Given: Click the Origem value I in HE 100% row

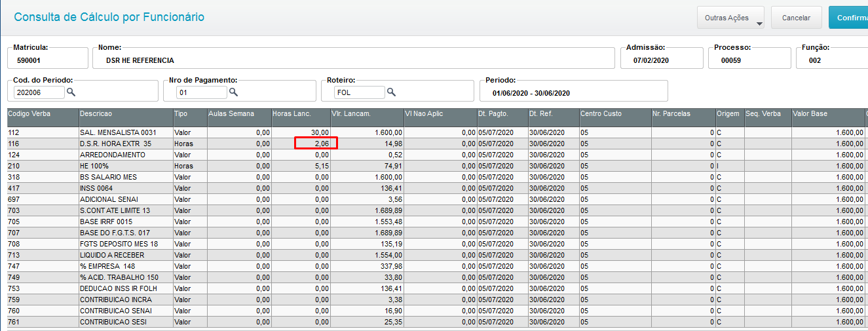Looking at the screenshot, I should [719, 166].
